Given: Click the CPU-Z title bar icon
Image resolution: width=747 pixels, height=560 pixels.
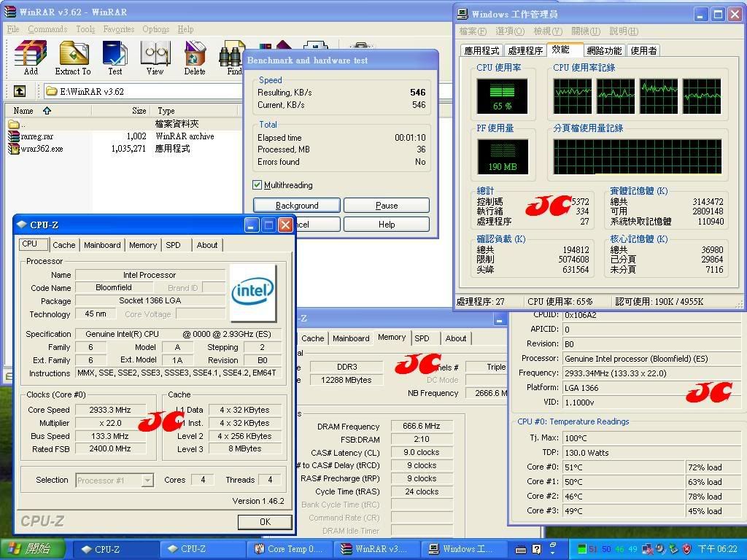Looking at the screenshot, I should (21, 225).
